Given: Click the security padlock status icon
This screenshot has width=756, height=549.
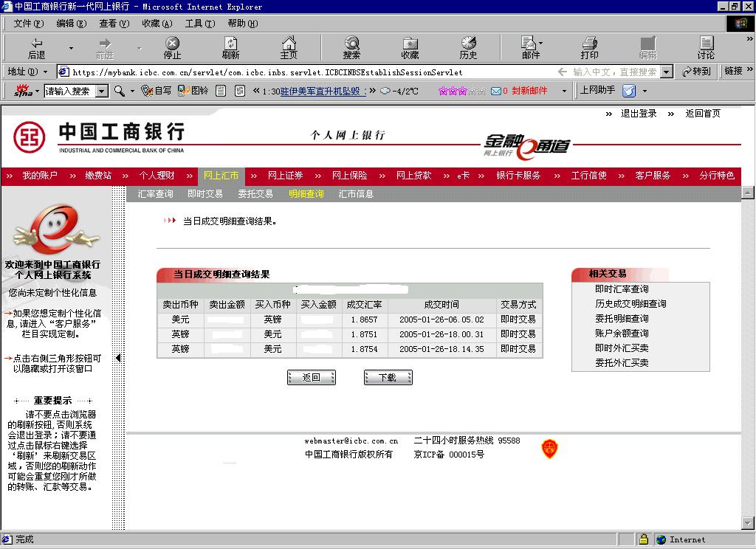Looking at the screenshot, I should point(644,539).
